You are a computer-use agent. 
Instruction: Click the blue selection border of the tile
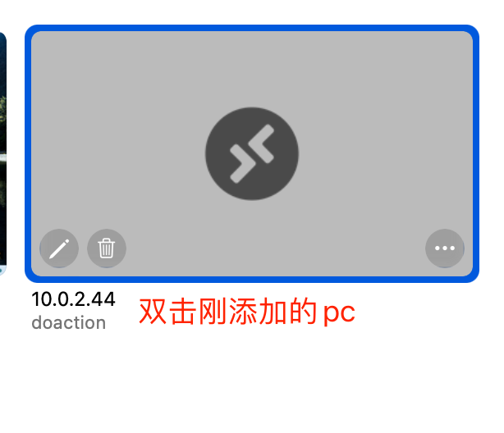click(252, 28)
